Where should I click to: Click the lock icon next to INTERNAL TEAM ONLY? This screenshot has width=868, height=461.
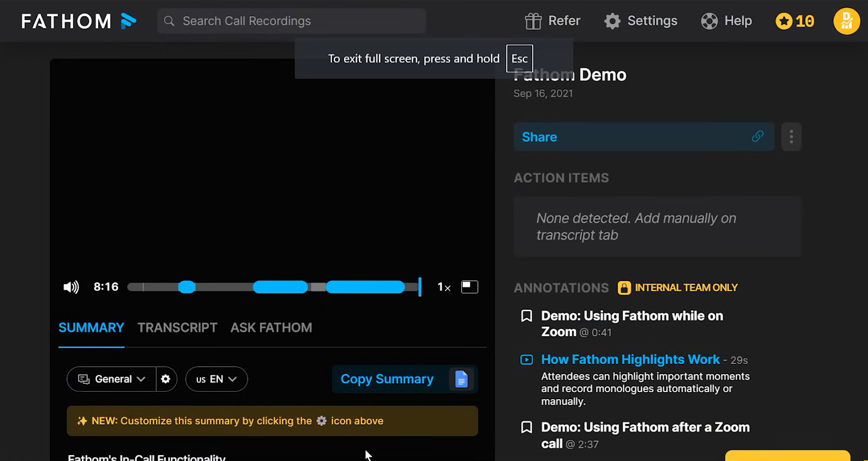(x=624, y=287)
